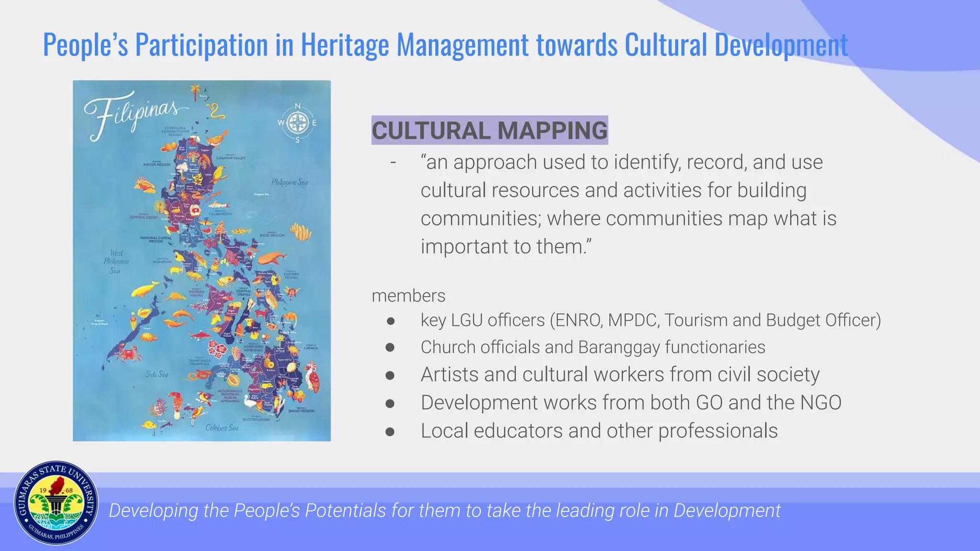Click the 'members' label
This screenshot has width=980, height=551.
tap(408, 296)
